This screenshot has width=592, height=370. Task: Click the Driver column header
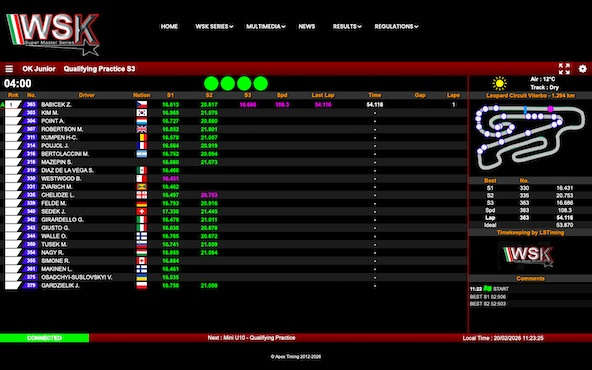tap(87, 95)
